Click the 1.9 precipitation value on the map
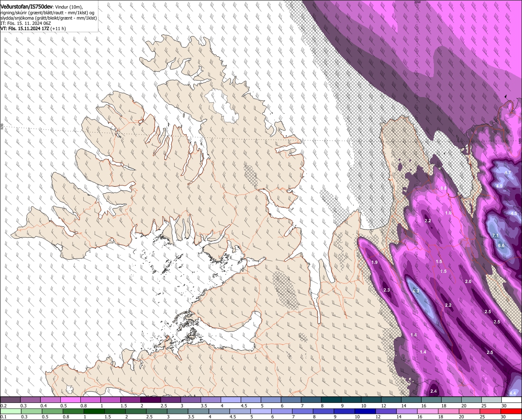Screen dimensions: 522x420 pyautogui.click(x=375, y=262)
